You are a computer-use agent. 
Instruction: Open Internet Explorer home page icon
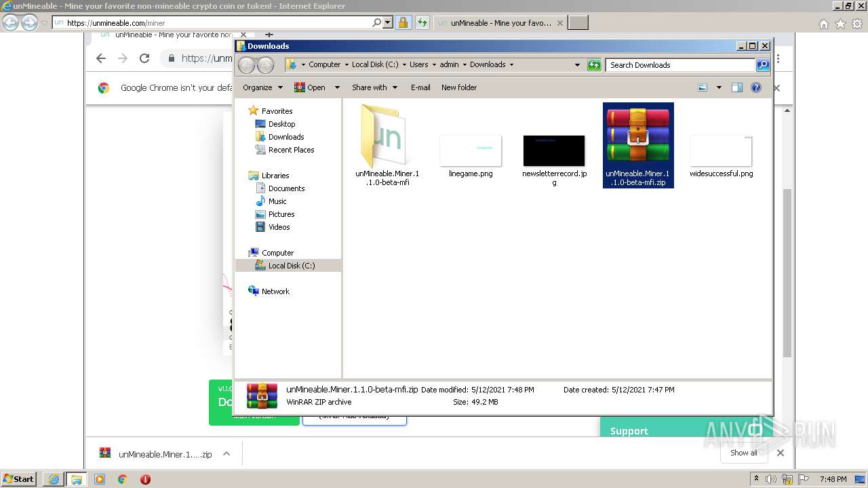point(823,23)
